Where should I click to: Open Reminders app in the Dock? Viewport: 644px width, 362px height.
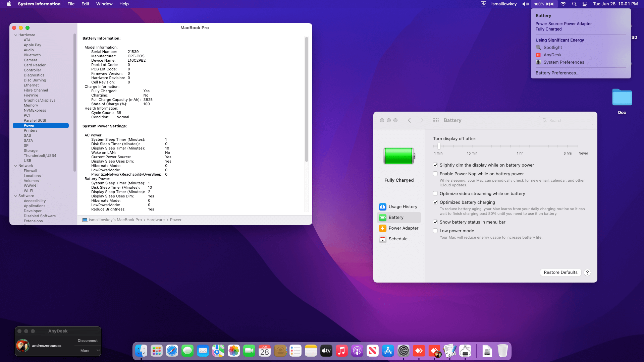296,351
